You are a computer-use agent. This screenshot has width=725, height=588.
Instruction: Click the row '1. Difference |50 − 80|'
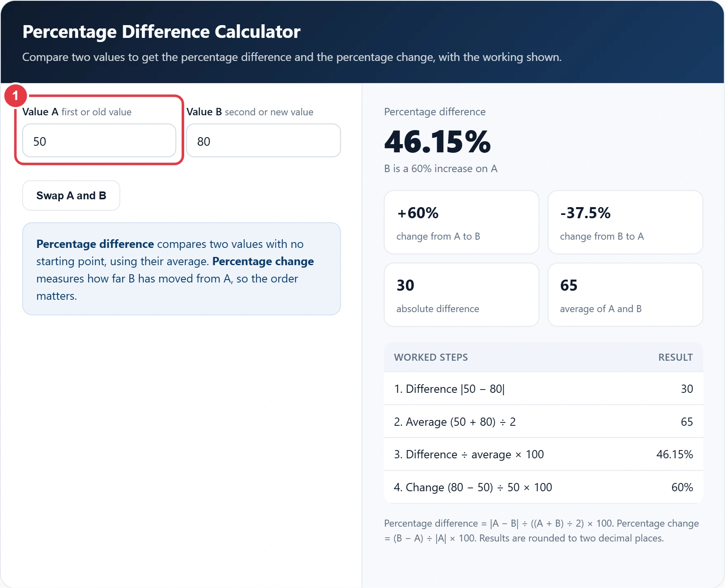click(x=543, y=389)
